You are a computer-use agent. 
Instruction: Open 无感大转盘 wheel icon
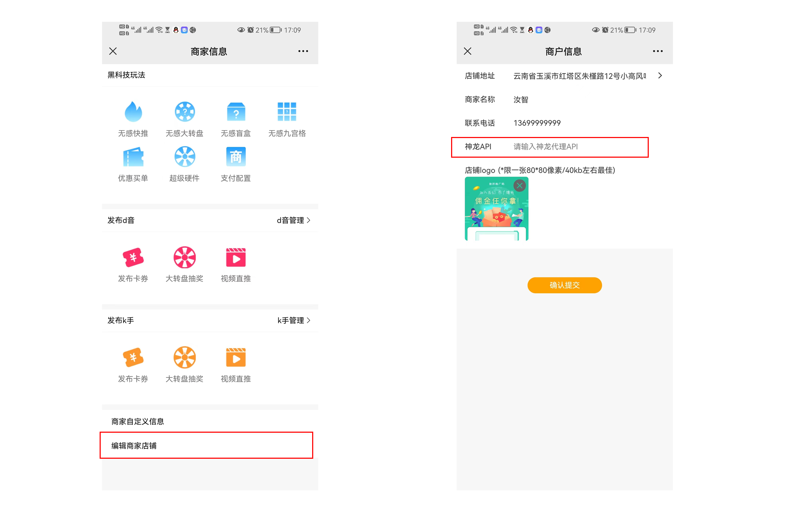pos(185,111)
